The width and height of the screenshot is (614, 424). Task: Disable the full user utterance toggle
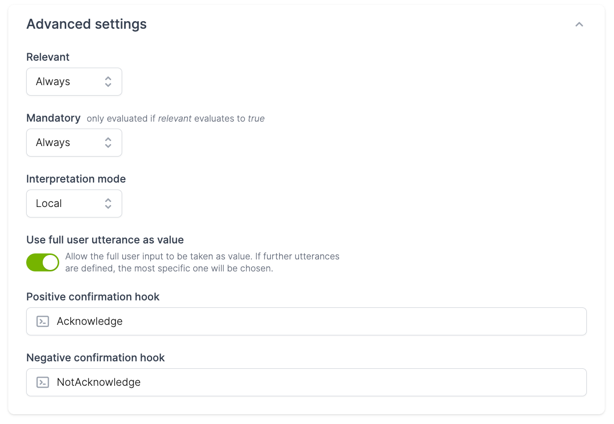pyautogui.click(x=43, y=262)
